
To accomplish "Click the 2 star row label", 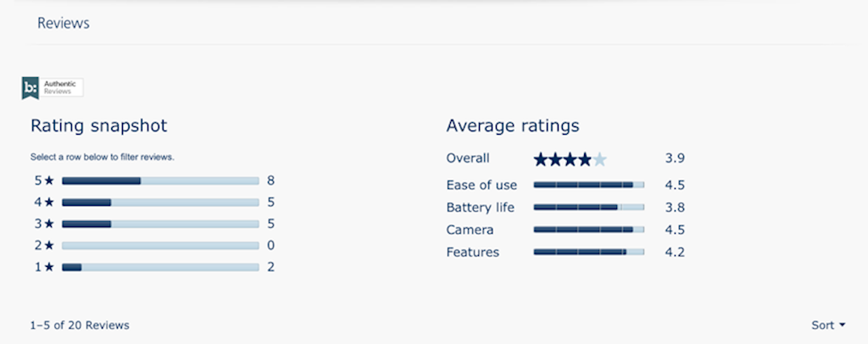I will [43, 246].
